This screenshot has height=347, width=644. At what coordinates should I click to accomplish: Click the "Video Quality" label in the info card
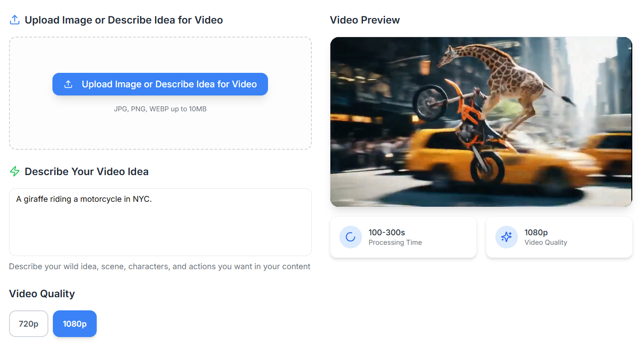[545, 242]
